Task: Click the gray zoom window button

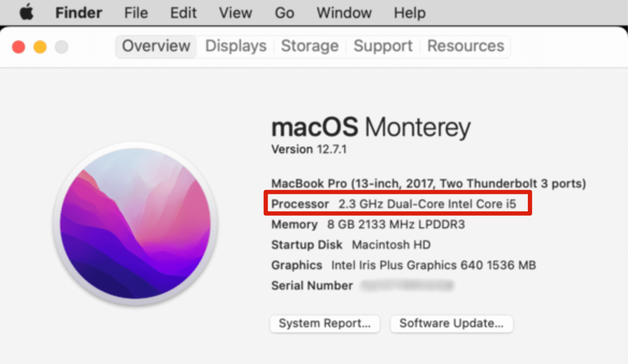Action: (x=62, y=47)
